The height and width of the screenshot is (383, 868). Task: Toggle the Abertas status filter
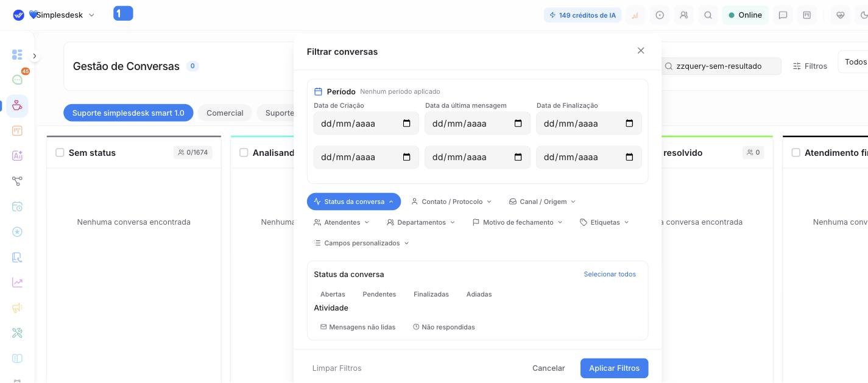coord(333,294)
